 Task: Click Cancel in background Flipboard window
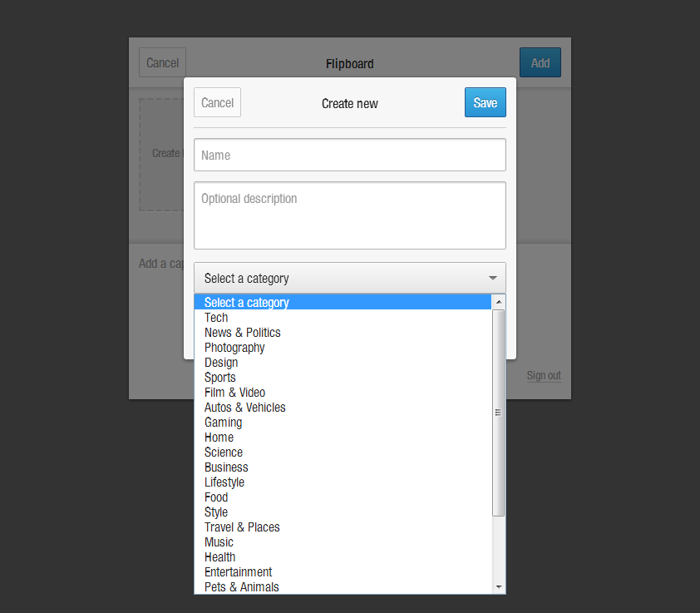click(x=162, y=62)
